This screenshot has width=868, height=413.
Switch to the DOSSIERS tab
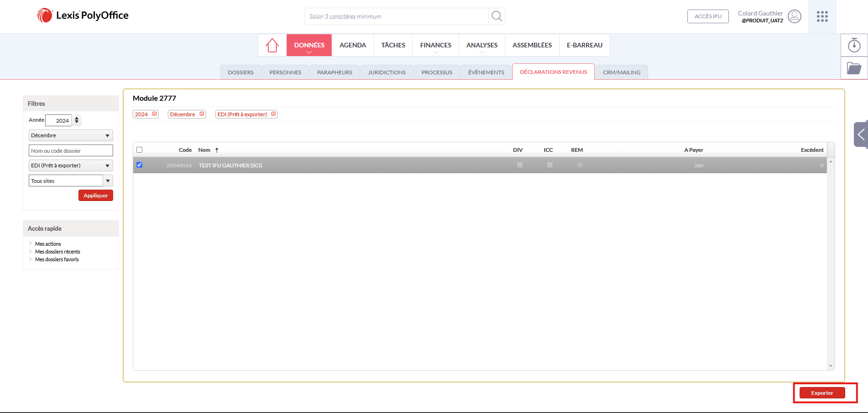click(x=240, y=72)
